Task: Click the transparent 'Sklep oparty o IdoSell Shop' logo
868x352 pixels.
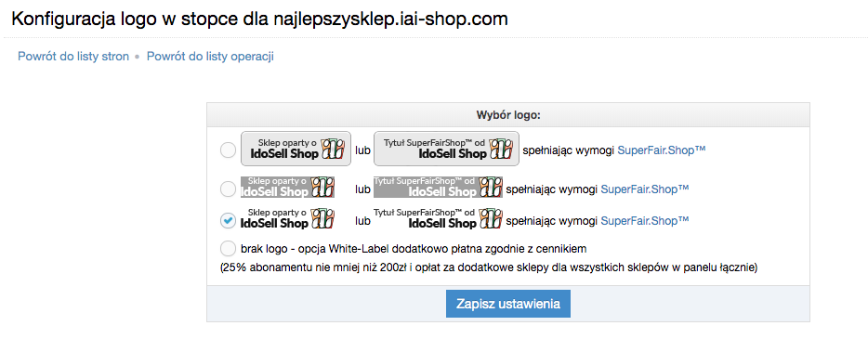Action: pyautogui.click(x=288, y=218)
